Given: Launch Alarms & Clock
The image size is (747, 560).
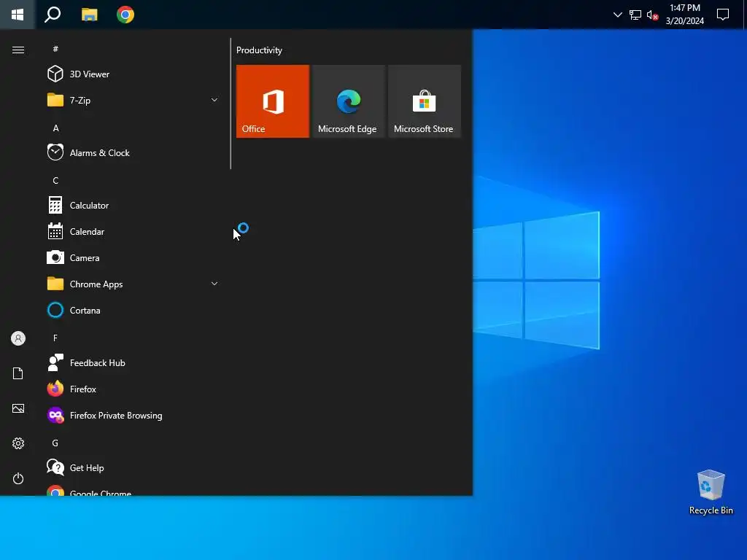Looking at the screenshot, I should point(131,153).
